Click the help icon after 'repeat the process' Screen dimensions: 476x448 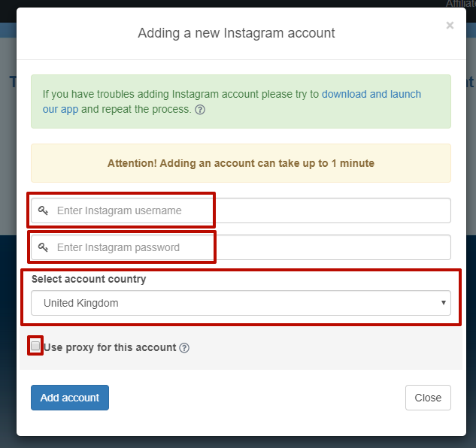[200, 110]
